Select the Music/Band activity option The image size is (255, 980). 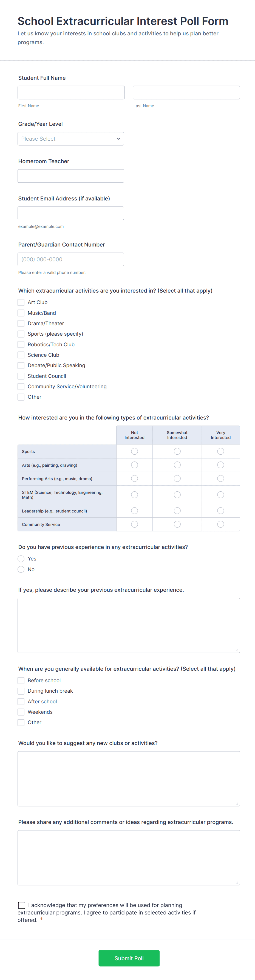(21, 313)
